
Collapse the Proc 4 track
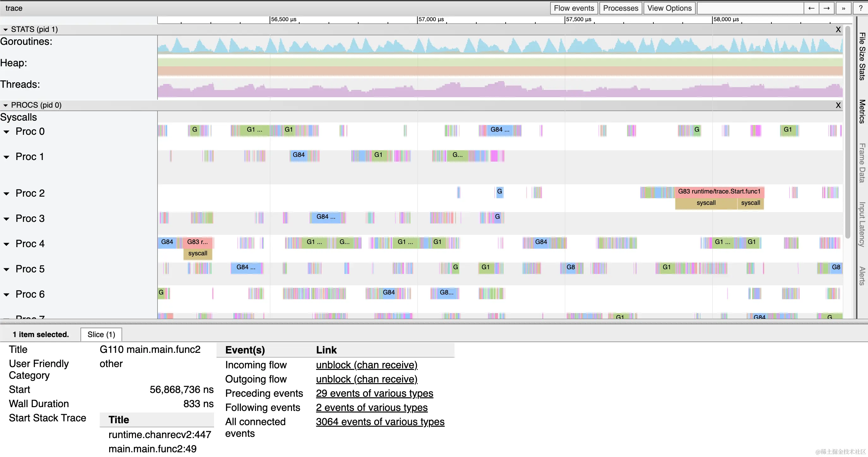[6, 244]
